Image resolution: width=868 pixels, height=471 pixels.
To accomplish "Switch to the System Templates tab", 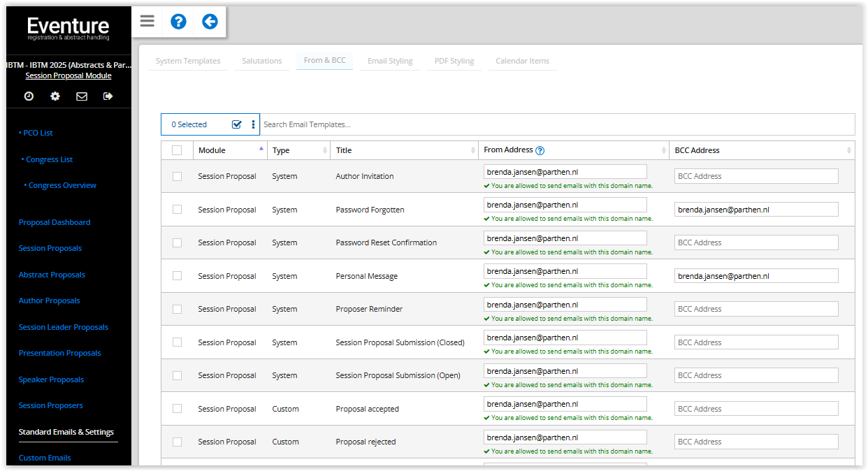I will pyautogui.click(x=188, y=61).
